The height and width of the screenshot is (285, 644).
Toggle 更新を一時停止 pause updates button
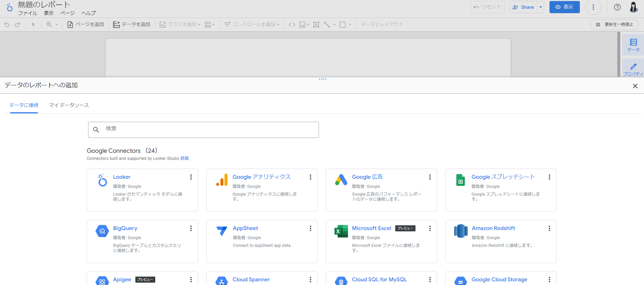coord(615,25)
